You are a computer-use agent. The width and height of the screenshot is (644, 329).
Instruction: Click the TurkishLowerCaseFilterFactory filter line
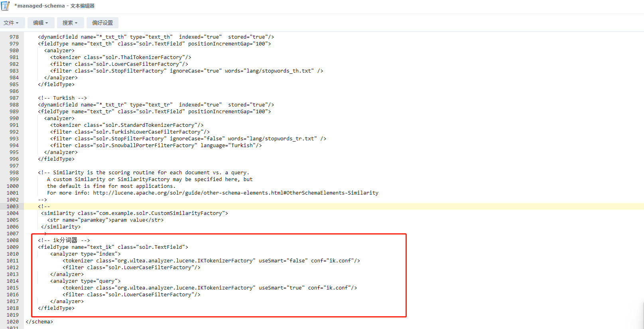130,132
